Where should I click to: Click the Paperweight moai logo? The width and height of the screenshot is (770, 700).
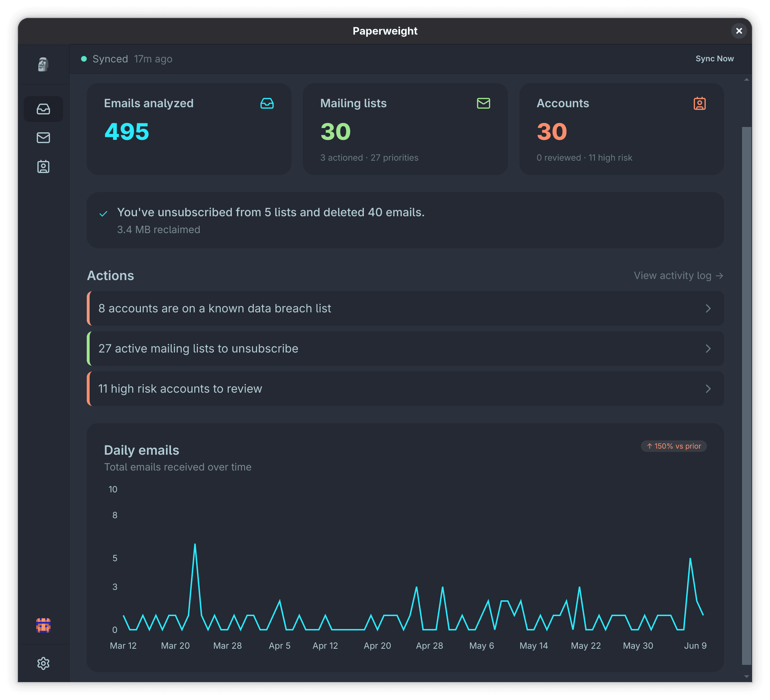pyautogui.click(x=43, y=64)
